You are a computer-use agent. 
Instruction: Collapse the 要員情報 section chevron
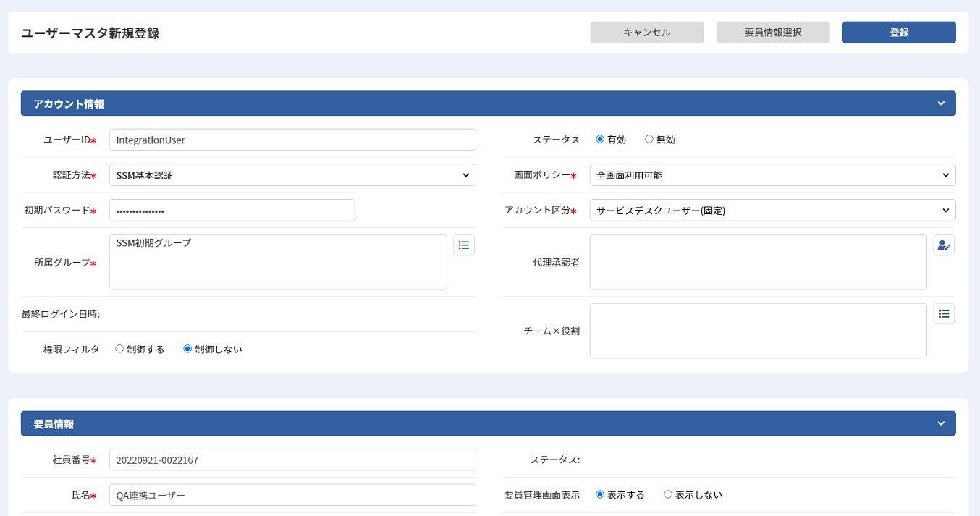click(x=941, y=423)
